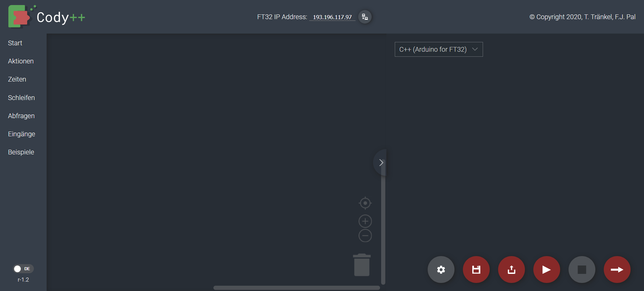
Task: Collapse the code panel with the chevron
Action: [381, 163]
